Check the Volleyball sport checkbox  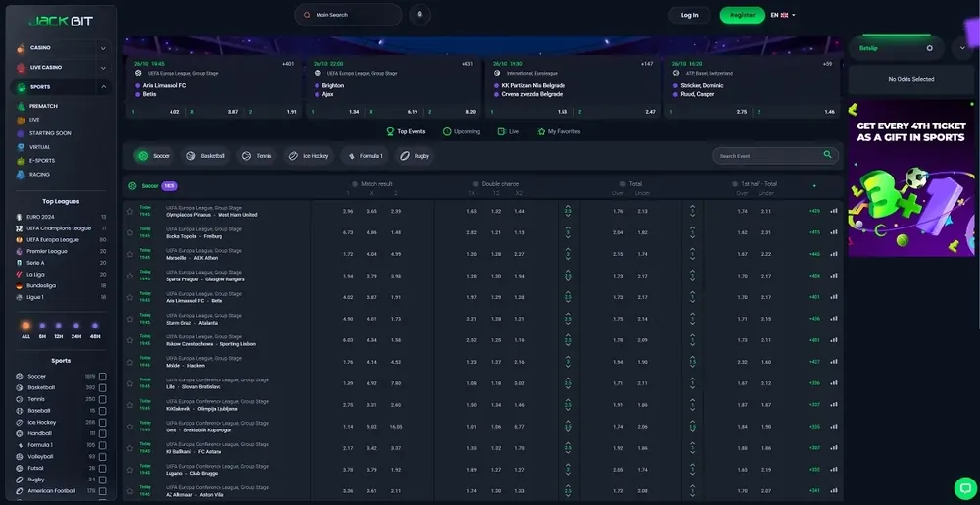tap(103, 457)
